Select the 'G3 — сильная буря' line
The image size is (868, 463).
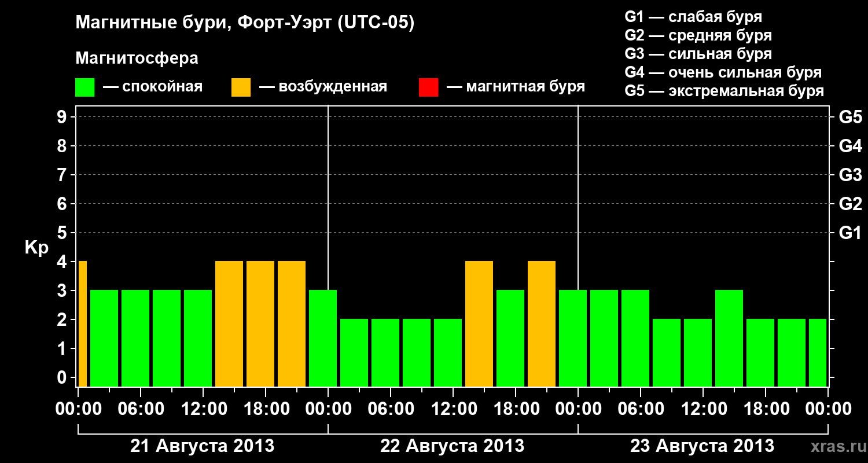698,54
